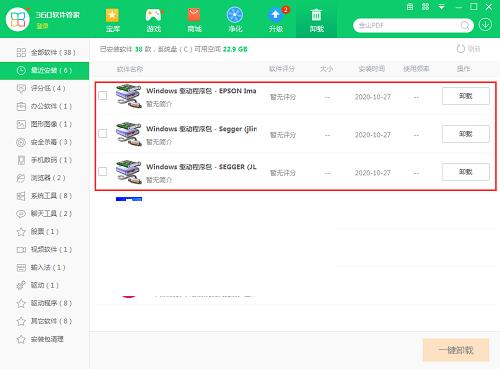The image size is (500, 369).
Task: Select 驱动 (1) category
Action: point(45,285)
